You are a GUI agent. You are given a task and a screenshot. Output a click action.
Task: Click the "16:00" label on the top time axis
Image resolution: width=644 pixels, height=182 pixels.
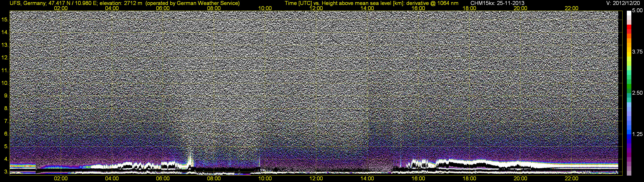pyautogui.click(x=418, y=8)
